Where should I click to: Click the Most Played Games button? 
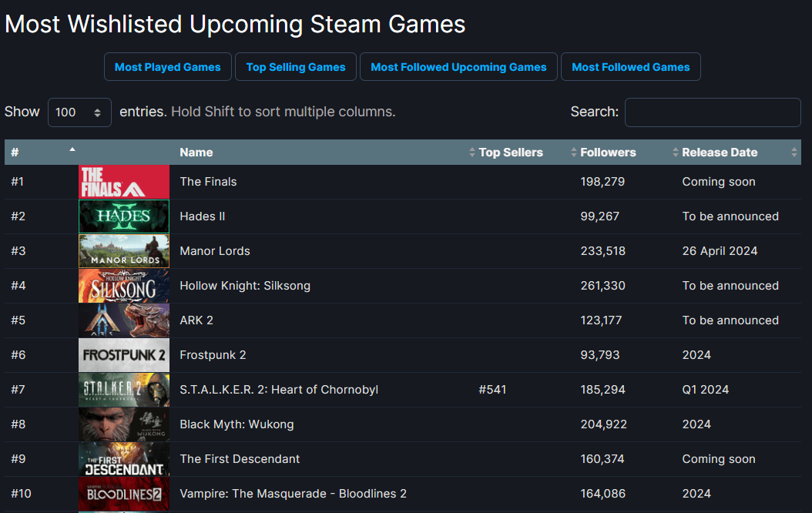coord(167,66)
